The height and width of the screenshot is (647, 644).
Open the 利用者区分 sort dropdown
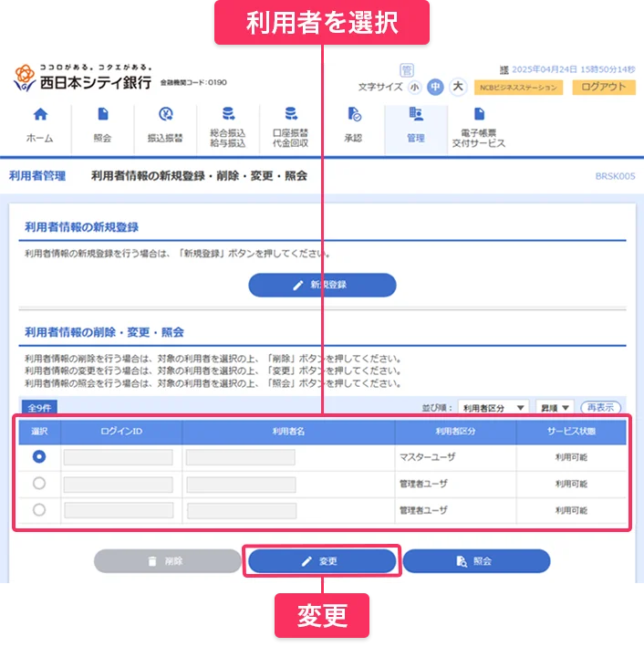click(x=493, y=408)
